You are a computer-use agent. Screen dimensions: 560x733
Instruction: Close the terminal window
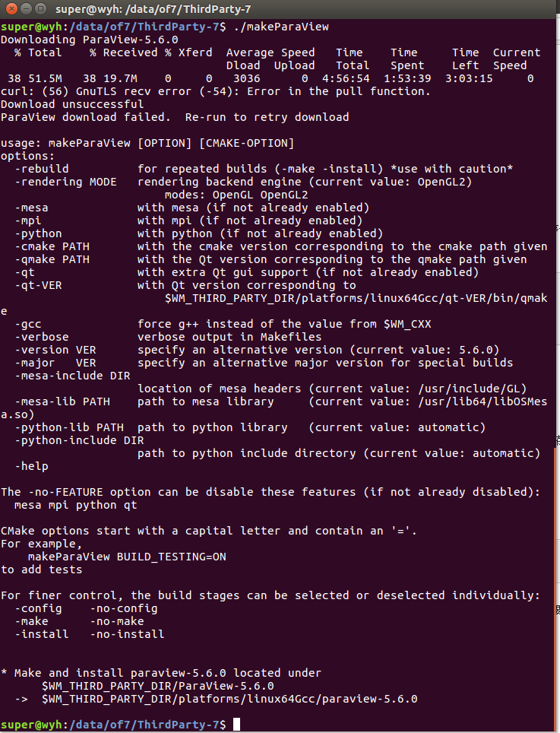[x=10, y=10]
